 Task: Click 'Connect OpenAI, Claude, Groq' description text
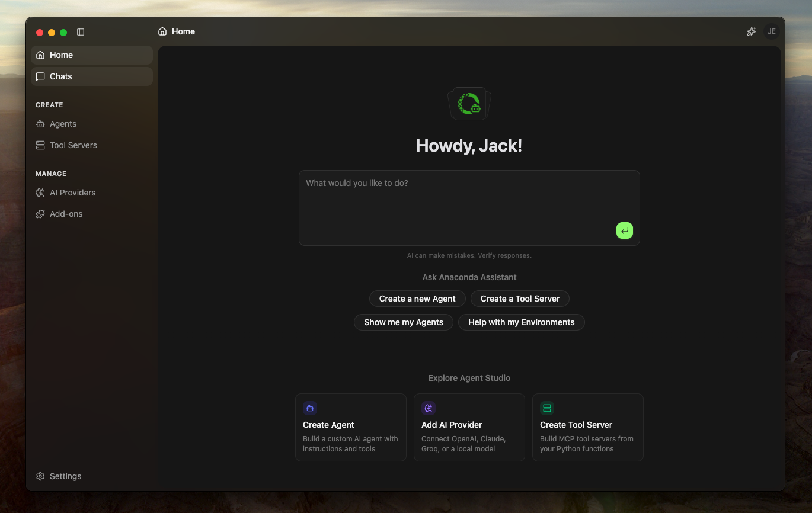(463, 444)
